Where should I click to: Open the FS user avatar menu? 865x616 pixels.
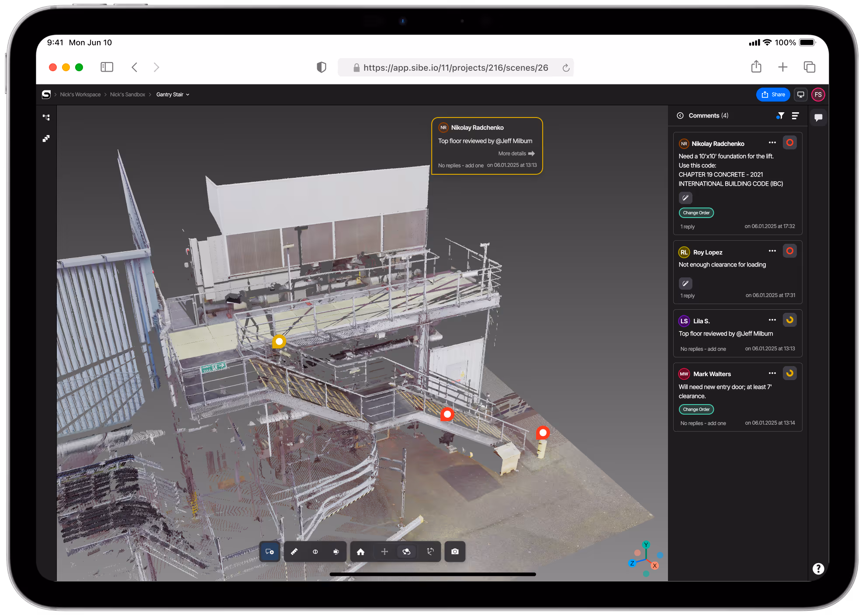point(818,94)
